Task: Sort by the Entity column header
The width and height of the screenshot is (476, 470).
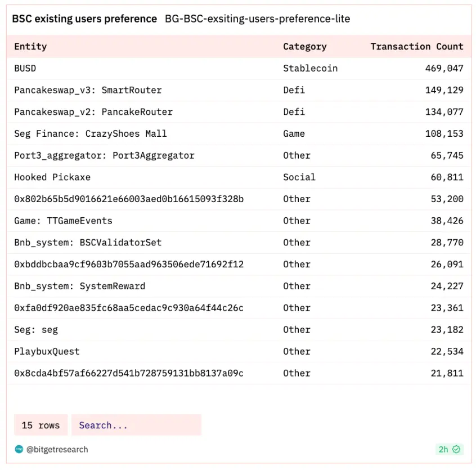Action: (30, 47)
